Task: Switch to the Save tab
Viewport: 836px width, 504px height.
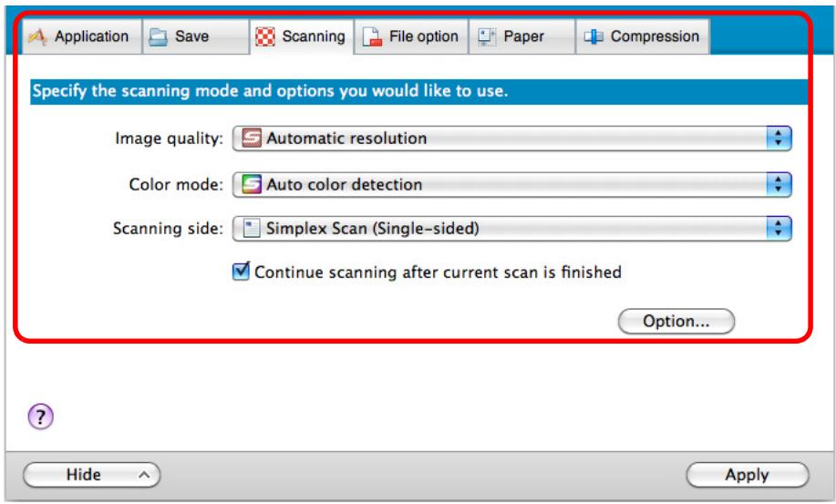Action: 196,36
